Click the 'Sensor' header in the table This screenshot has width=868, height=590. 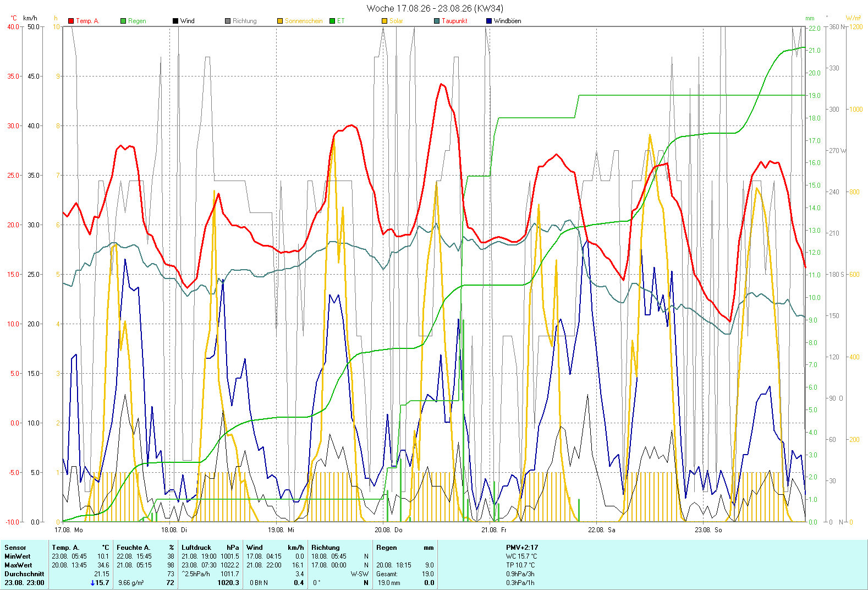(x=15, y=548)
